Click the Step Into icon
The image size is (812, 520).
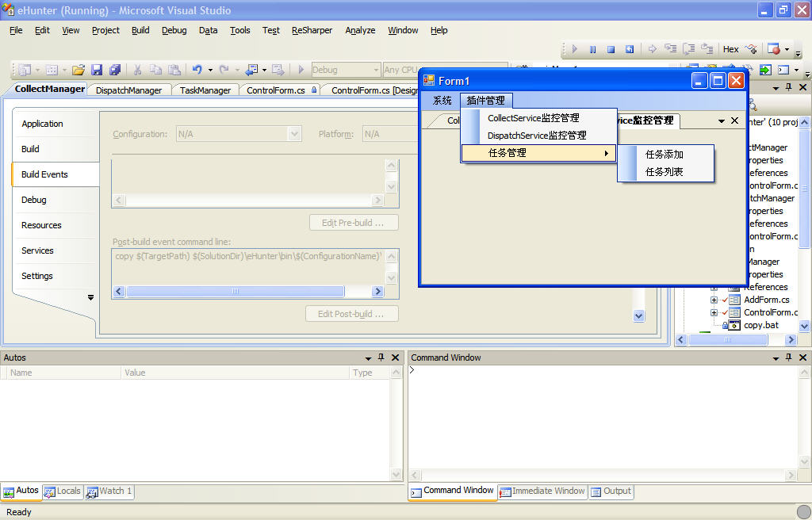click(671, 49)
